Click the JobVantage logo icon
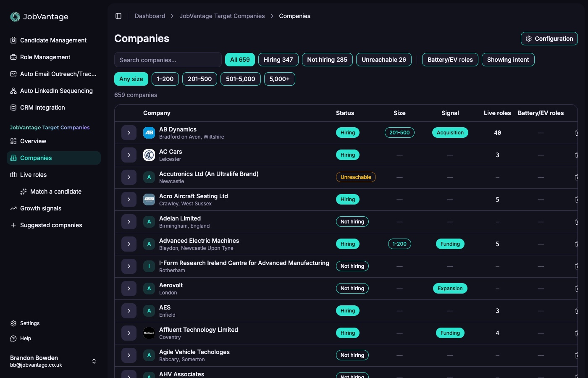The height and width of the screenshot is (378, 588). [x=15, y=16]
